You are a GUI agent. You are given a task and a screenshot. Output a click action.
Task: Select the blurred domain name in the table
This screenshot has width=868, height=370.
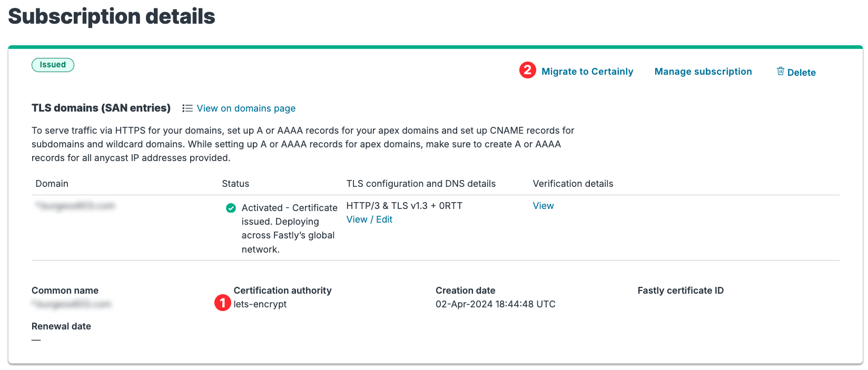(75, 206)
